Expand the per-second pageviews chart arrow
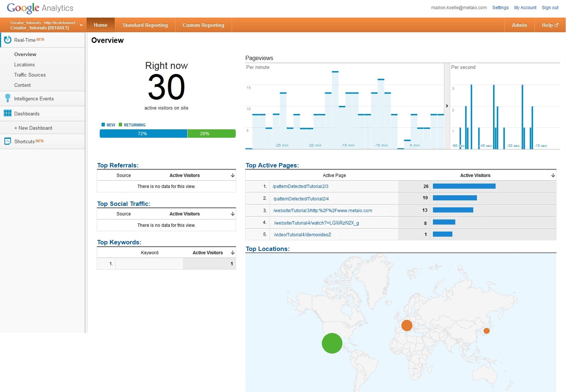 [447, 106]
